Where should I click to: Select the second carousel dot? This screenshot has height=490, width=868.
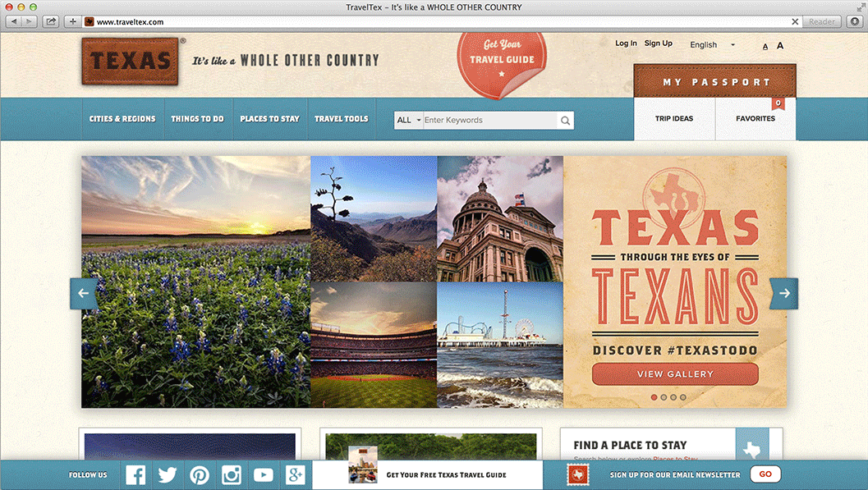click(x=664, y=396)
